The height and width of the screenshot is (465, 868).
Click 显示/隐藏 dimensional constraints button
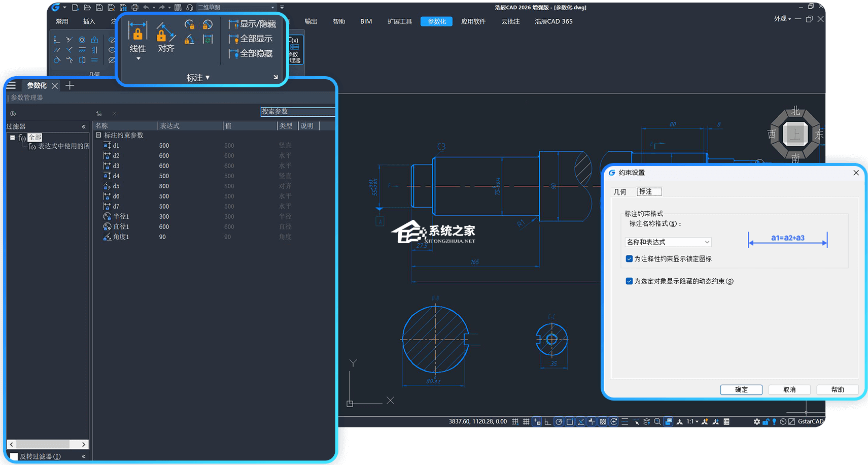[x=253, y=24]
